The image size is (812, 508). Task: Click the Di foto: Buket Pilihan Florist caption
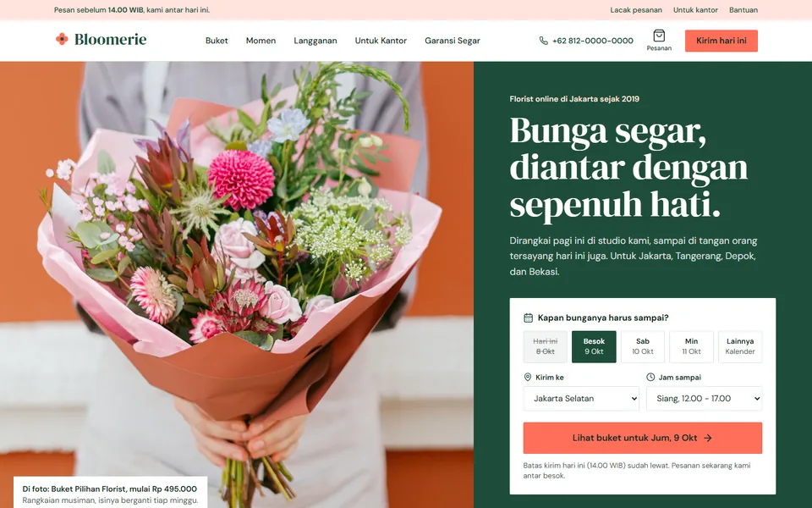click(110, 489)
